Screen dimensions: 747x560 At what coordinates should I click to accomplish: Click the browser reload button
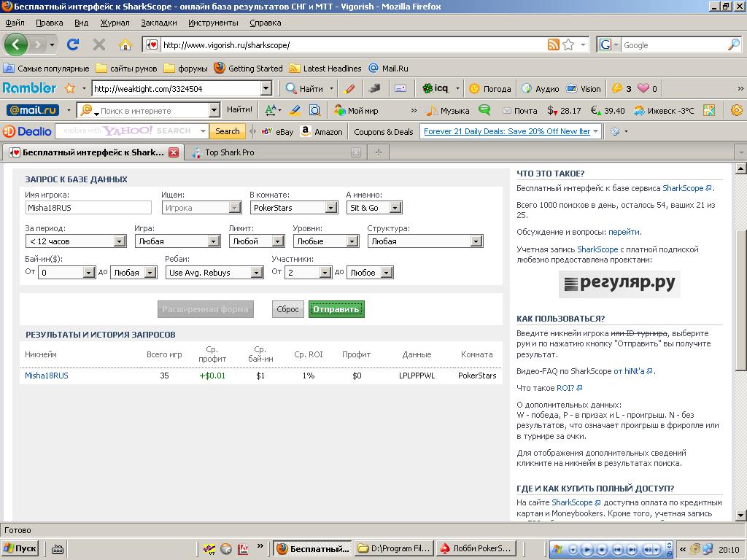click(x=73, y=44)
